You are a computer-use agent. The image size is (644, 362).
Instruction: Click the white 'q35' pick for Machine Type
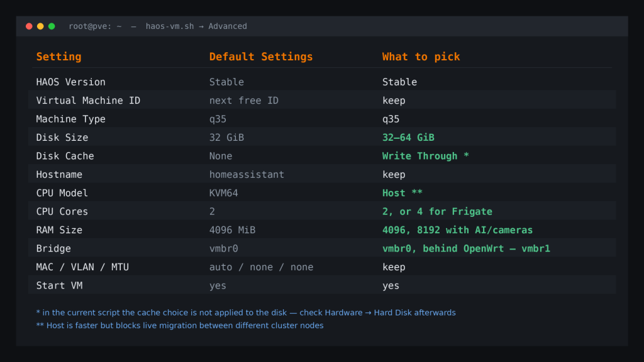(391, 119)
